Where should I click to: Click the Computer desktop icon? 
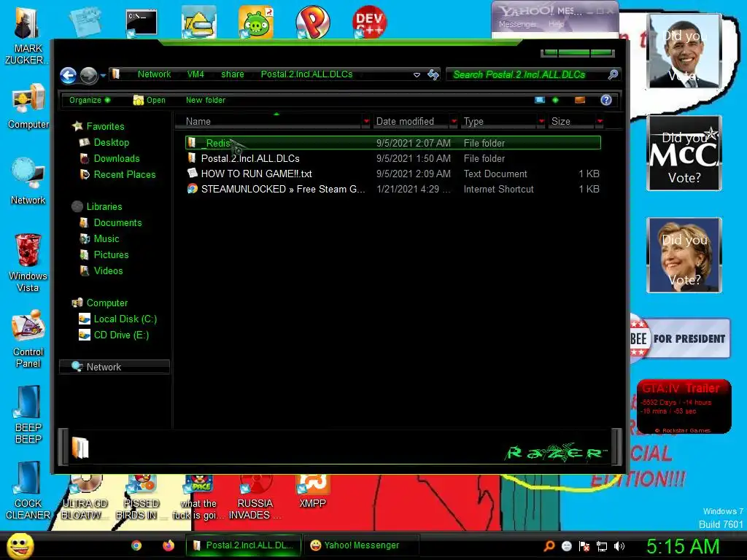point(28,106)
